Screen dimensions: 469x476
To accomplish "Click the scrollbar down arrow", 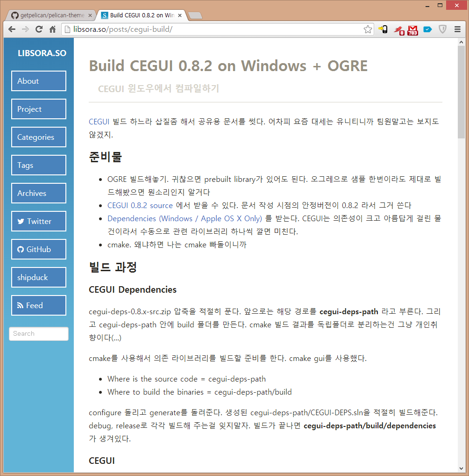I will coord(461,469).
